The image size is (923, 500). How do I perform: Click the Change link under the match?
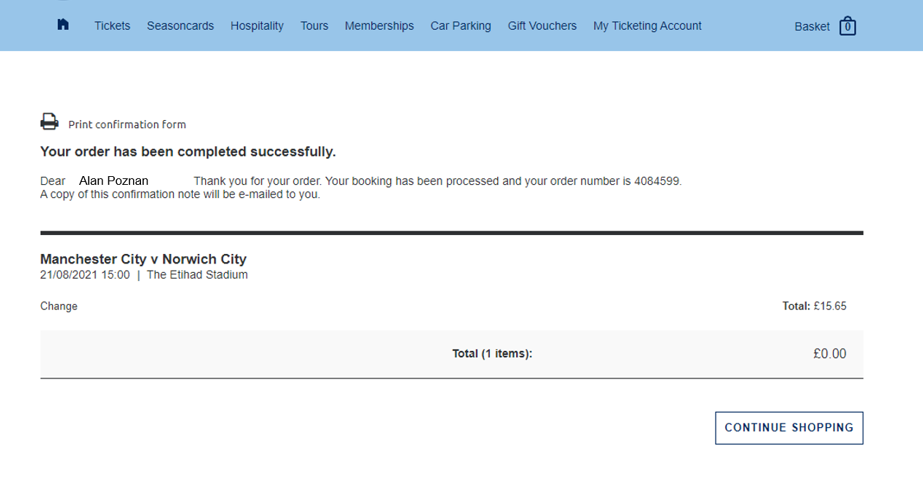coord(59,306)
